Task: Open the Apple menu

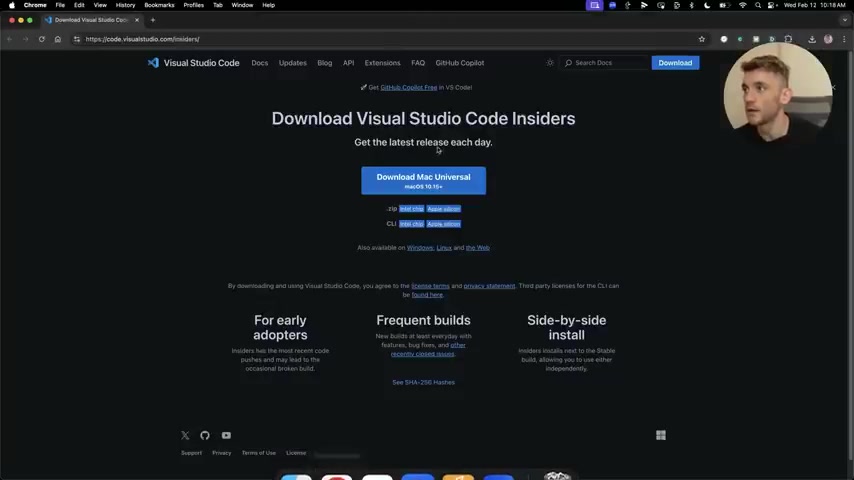Action: pos(11,5)
